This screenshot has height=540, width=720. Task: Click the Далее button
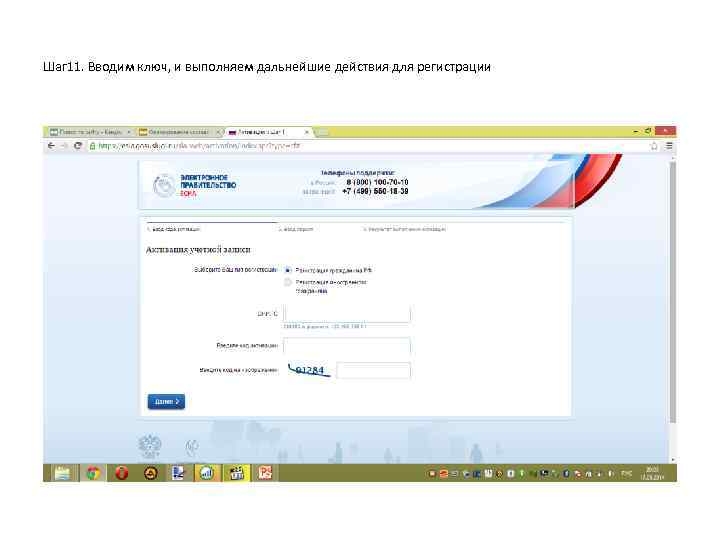point(166,401)
